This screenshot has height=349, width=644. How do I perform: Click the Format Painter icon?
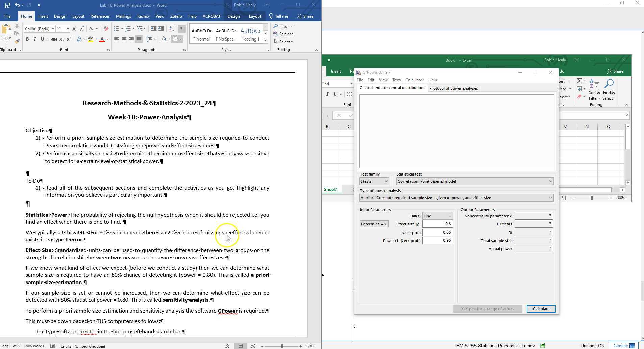(17, 41)
